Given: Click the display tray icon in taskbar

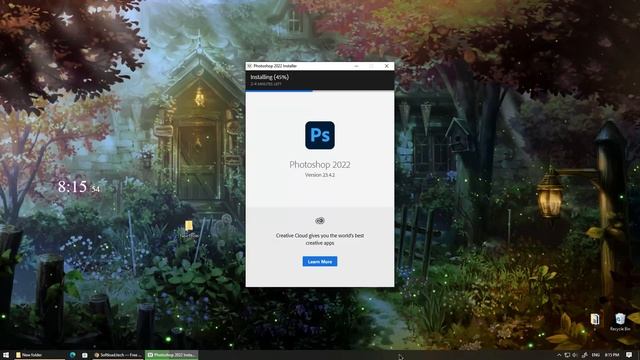Looking at the screenshot, I should click(x=567, y=355).
